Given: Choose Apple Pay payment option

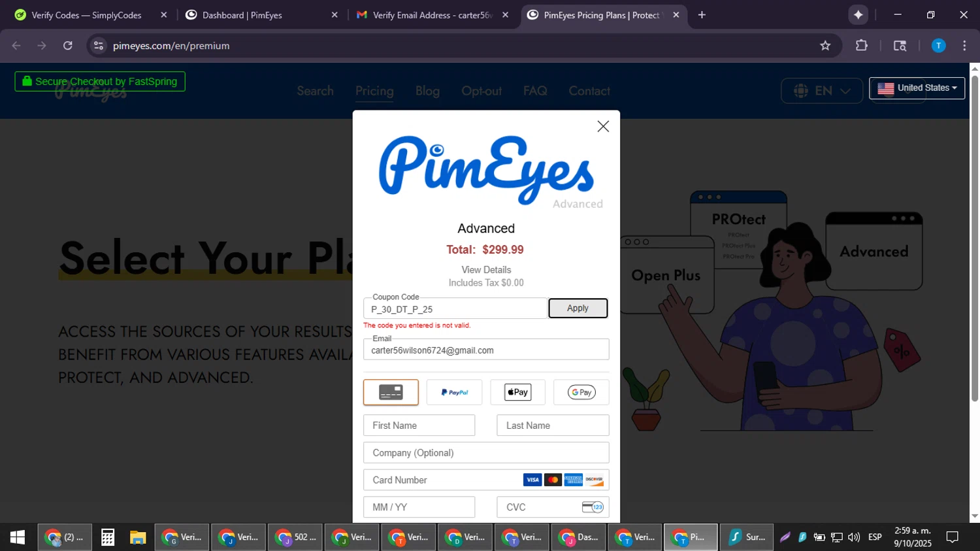Looking at the screenshot, I should click(517, 392).
